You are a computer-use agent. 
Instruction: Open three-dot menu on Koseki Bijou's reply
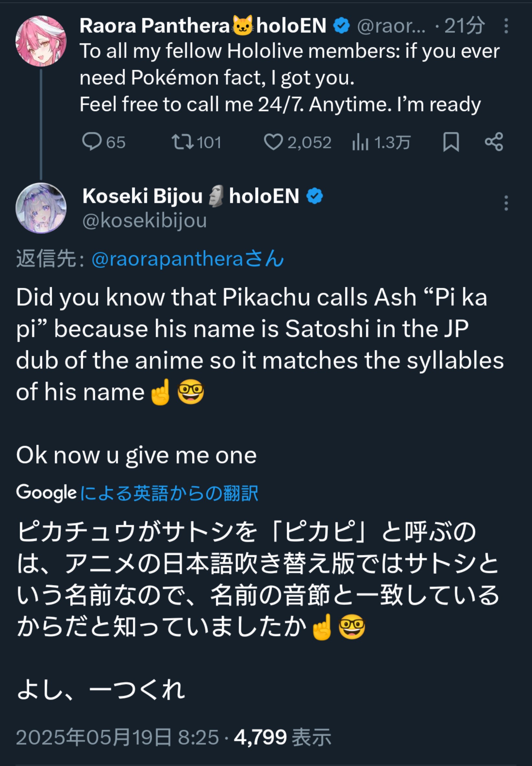pyautogui.click(x=506, y=203)
